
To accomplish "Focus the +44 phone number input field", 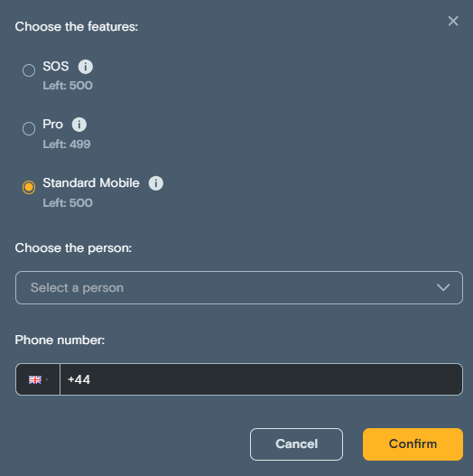I will 261,379.
